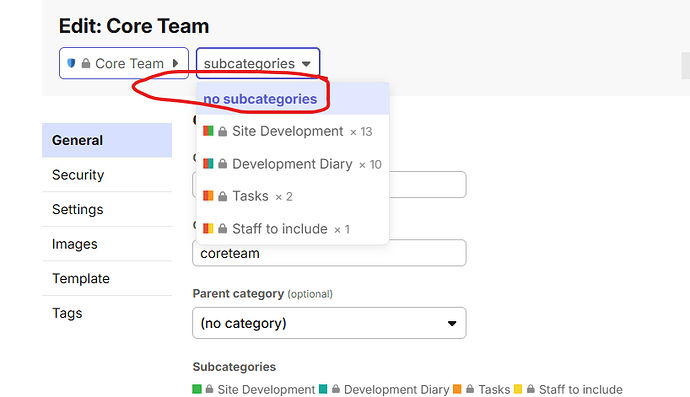The image size is (690, 397).
Task: Click the red-orange badge of Tasks entry
Action: (208, 195)
